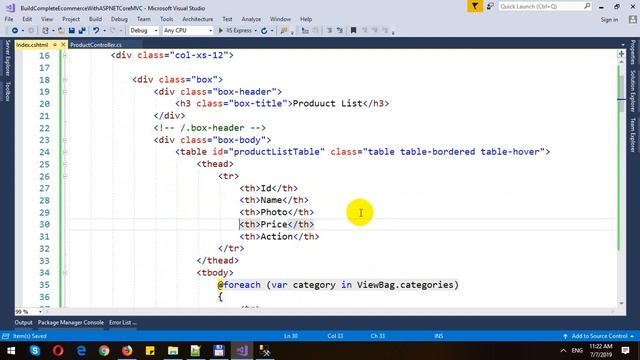The width and height of the screenshot is (640, 360).
Task: Collapse the thead block at line 25
Action: pos(65,164)
